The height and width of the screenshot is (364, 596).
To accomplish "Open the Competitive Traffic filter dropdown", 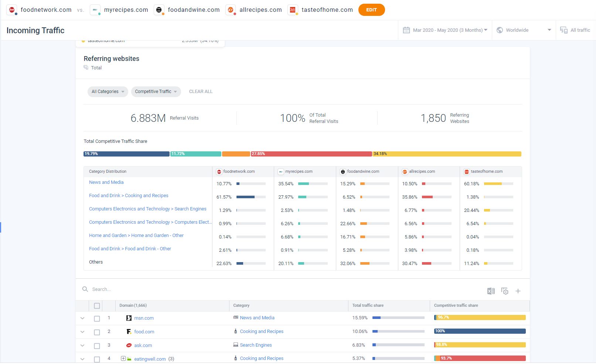I will [156, 92].
